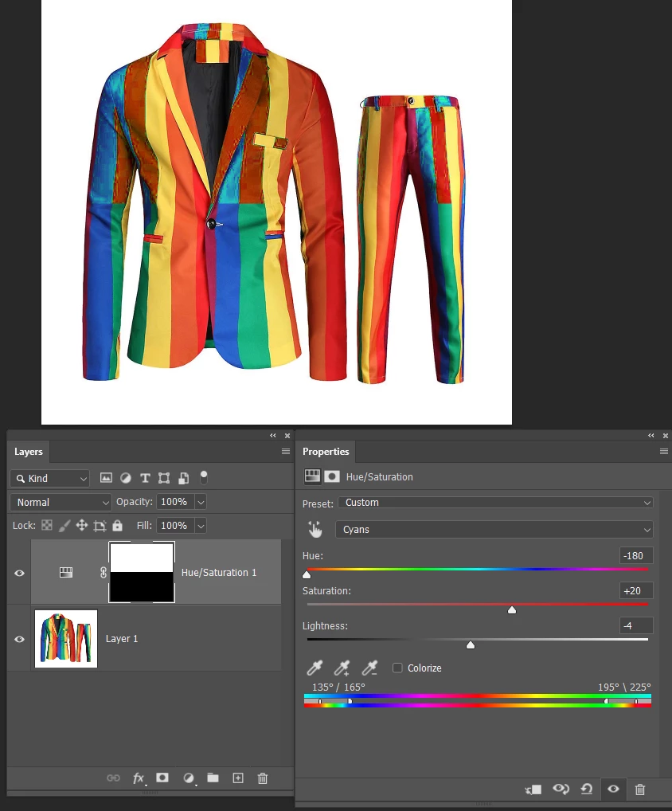Hide Layer 1 visibility eye
The width and height of the screenshot is (672, 811).
(x=20, y=639)
